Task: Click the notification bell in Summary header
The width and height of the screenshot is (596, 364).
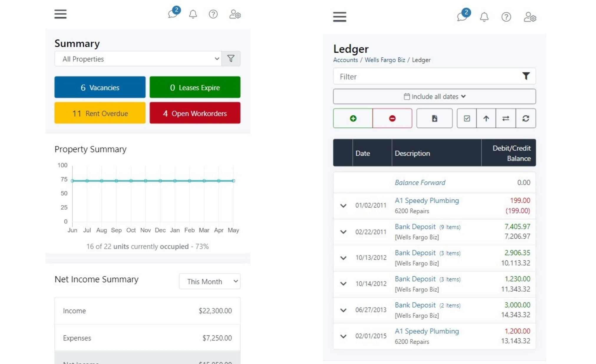Action: pyautogui.click(x=193, y=14)
